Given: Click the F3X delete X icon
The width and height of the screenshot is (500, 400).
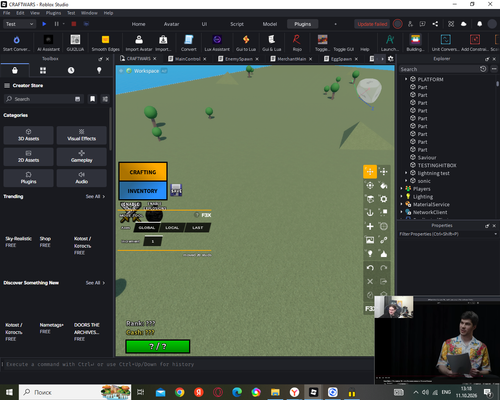Looking at the screenshot, I should click(370, 281).
